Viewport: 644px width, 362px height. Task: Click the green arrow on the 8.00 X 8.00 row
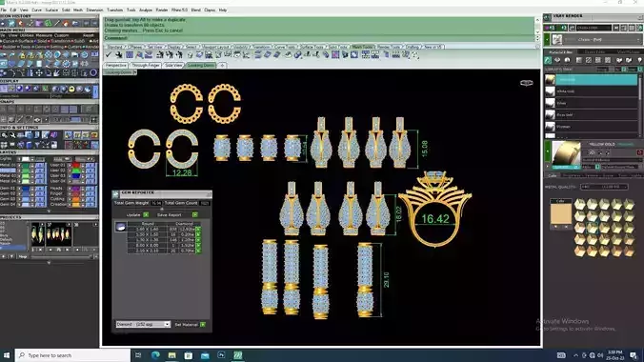198,246
